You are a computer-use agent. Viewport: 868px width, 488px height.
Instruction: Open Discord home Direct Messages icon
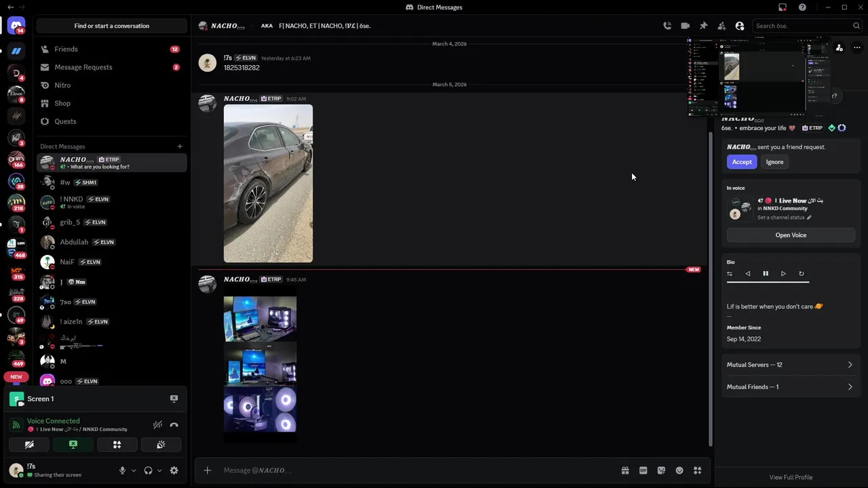[x=16, y=26]
